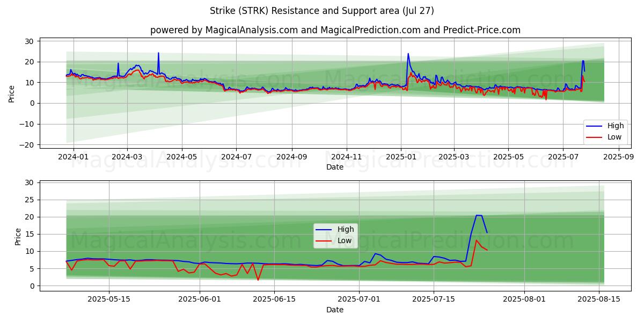Click the '2024-11' tick label on the top chart
644x322 pixels.
[346, 157]
